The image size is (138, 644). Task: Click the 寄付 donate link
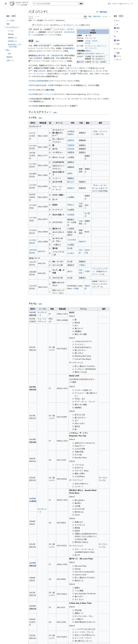pyautogui.click(x=109, y=4)
